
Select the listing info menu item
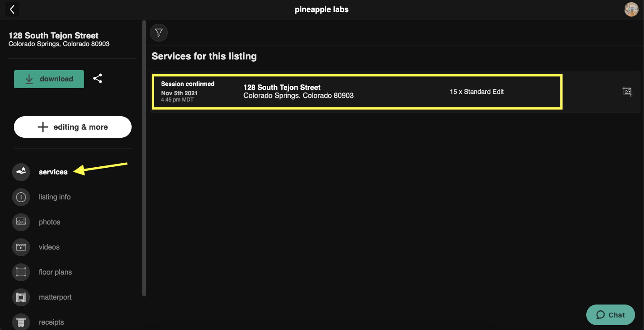[x=55, y=197]
